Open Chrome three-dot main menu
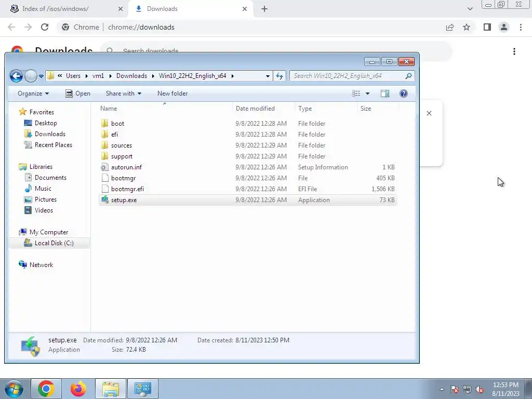Screen dimensions: 532x399 point(521,27)
